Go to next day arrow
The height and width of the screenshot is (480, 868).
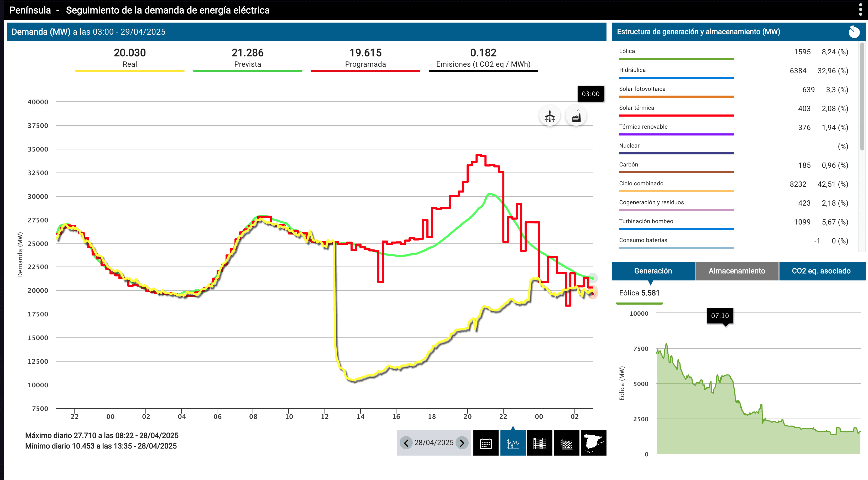462,443
